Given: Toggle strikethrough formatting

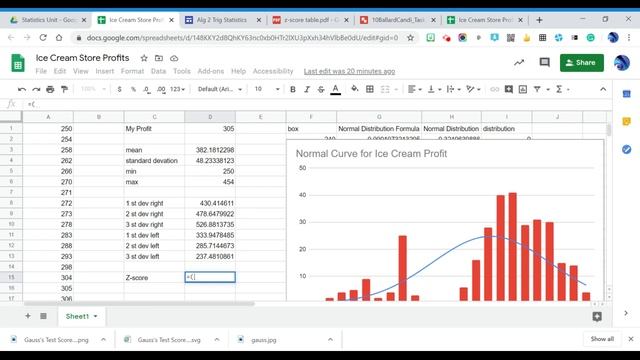Looking at the screenshot, I should 321,89.
